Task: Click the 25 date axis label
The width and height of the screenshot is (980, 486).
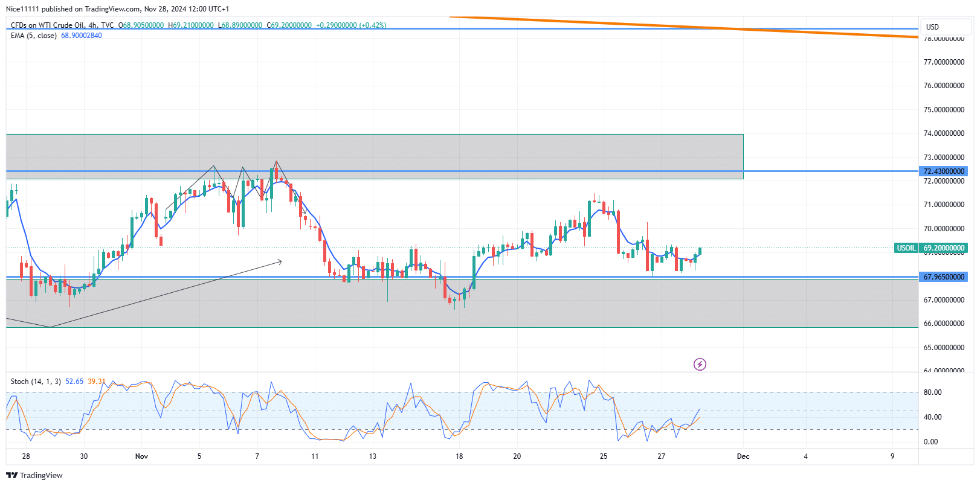Action: pyautogui.click(x=604, y=456)
